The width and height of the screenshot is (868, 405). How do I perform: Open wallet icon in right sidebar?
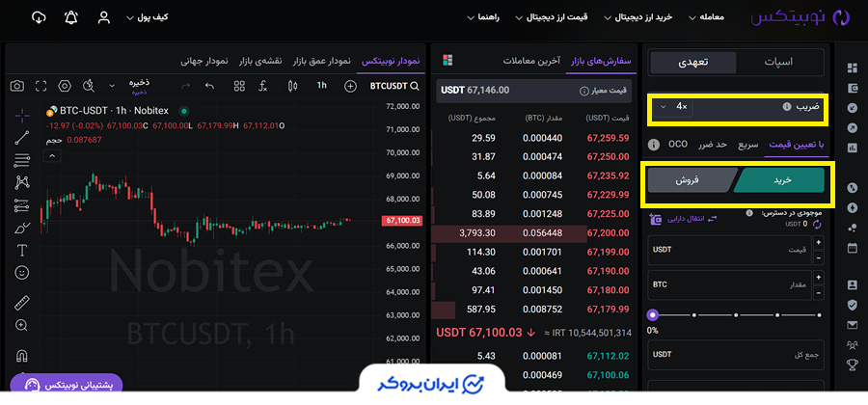click(852, 88)
